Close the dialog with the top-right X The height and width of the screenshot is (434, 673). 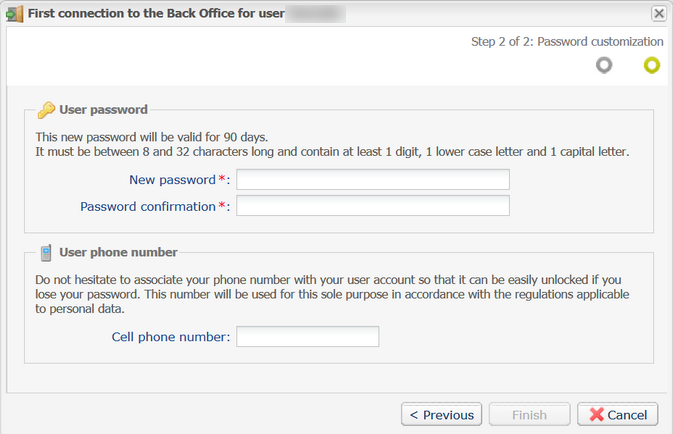659,14
